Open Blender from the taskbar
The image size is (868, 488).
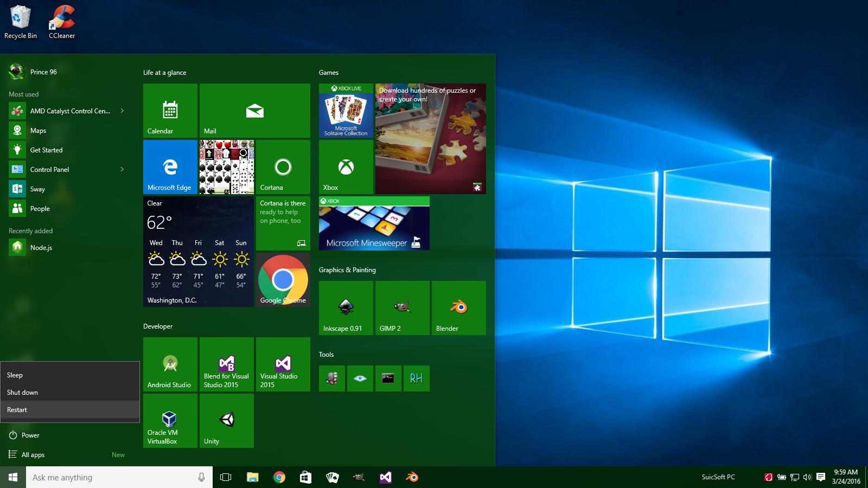tap(412, 477)
